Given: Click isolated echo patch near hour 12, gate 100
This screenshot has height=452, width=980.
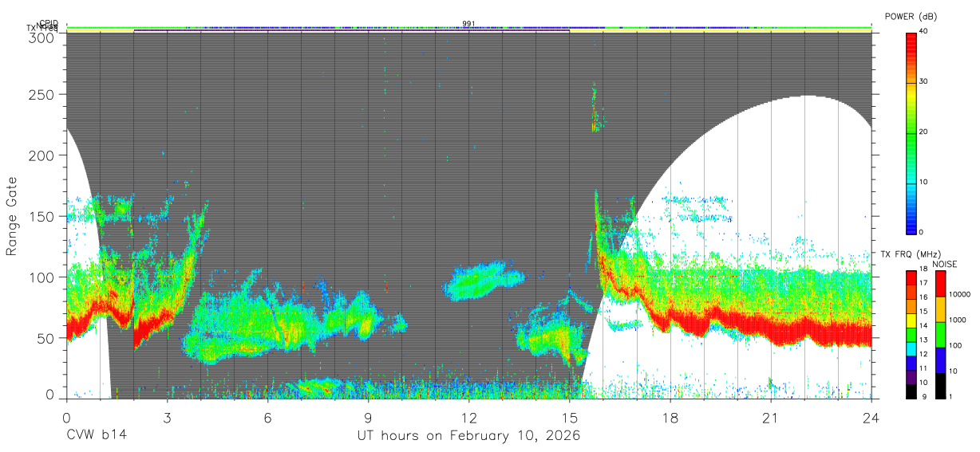Looking at the screenshot, I should [484, 281].
